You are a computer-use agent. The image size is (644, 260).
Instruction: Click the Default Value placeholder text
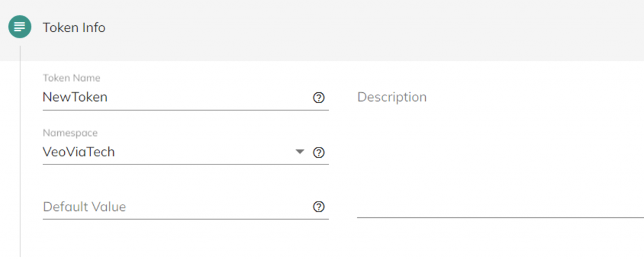pos(85,207)
